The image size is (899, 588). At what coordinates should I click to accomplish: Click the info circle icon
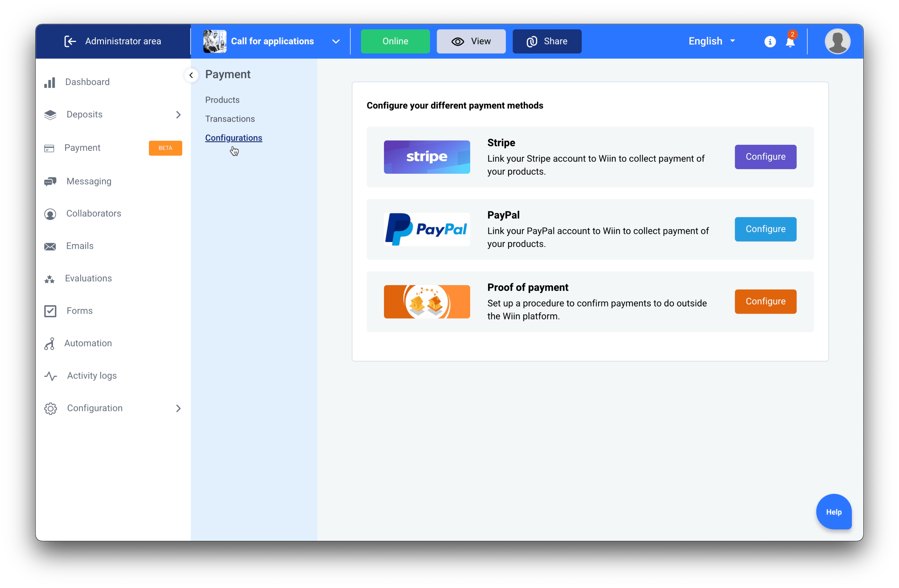769,42
